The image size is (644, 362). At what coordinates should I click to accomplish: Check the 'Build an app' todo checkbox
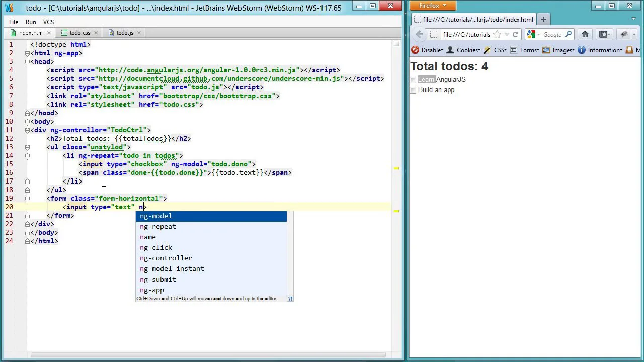[x=413, y=90]
